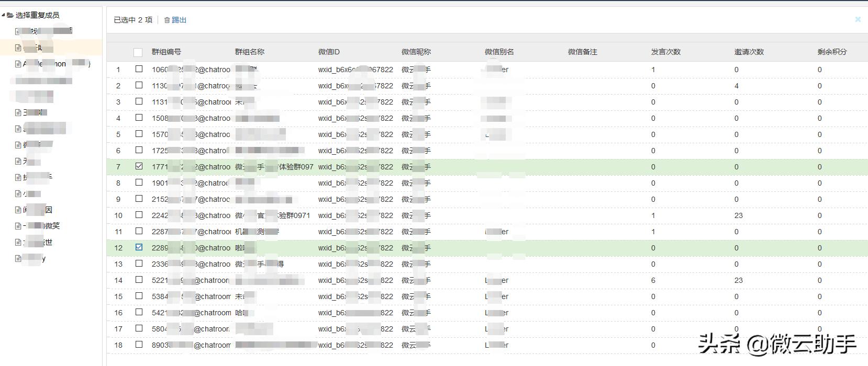Click group ID starting 1060 in row 1

[191, 70]
